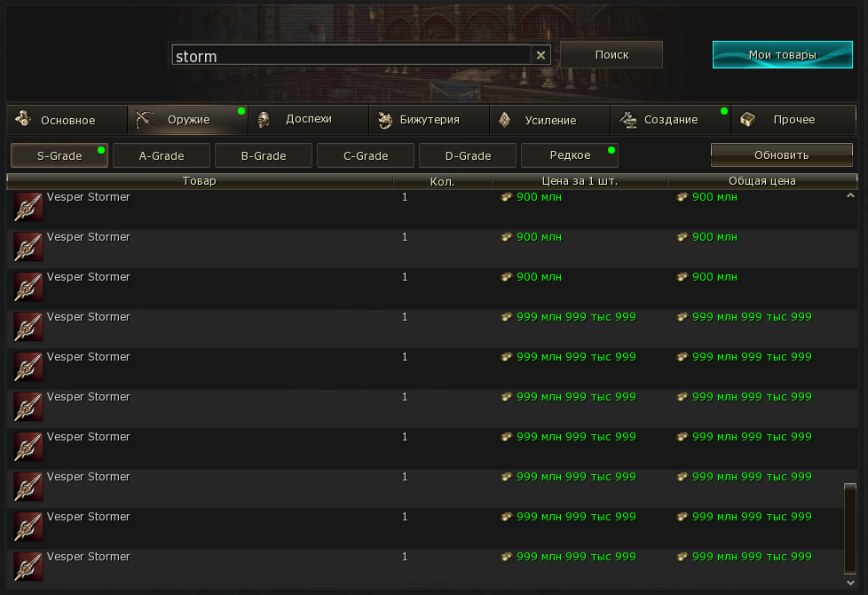Click the Бижутерия jewelry icon
Screen dimensions: 868x595
pos(385,119)
